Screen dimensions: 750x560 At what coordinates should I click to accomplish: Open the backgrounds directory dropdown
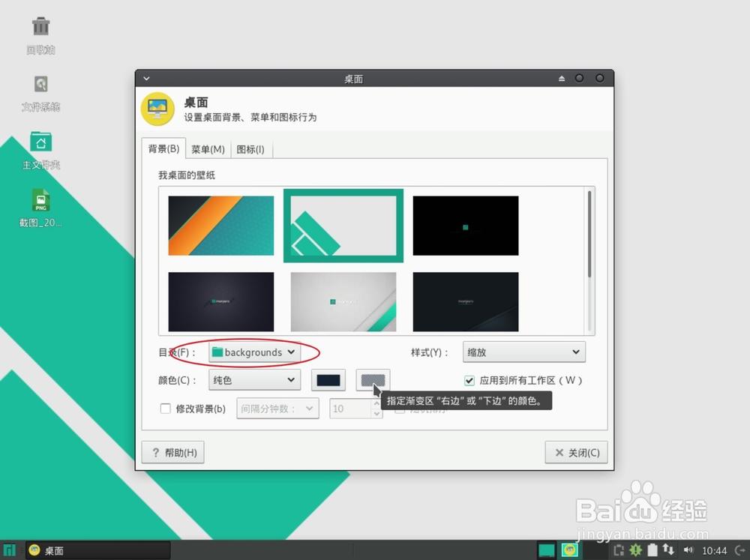[x=254, y=352]
